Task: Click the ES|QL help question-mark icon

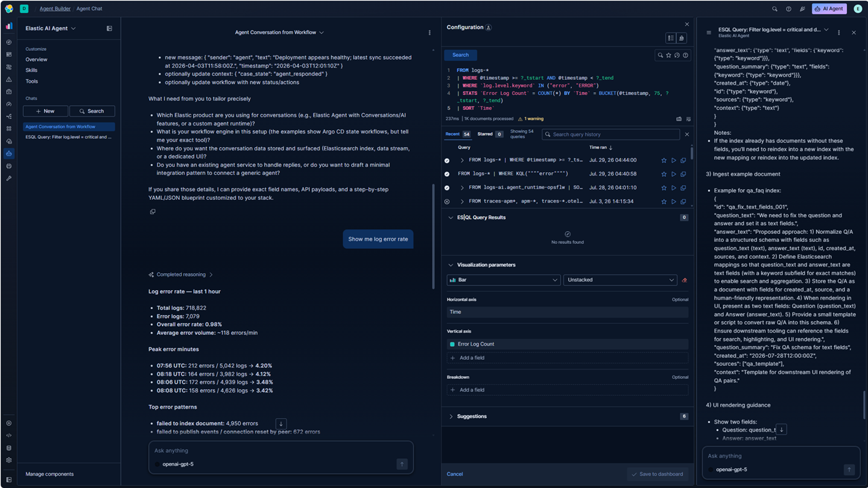Action: pyautogui.click(x=686, y=55)
